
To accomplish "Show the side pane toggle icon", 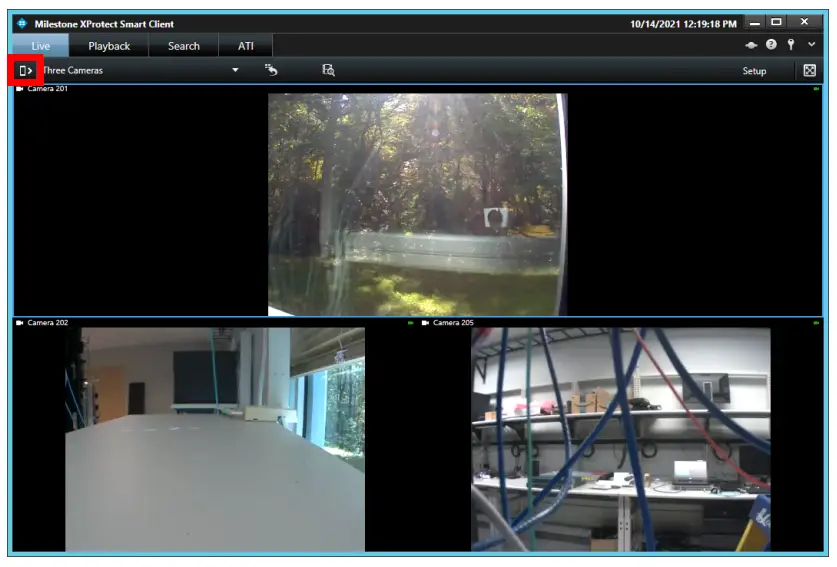I will [x=26, y=70].
